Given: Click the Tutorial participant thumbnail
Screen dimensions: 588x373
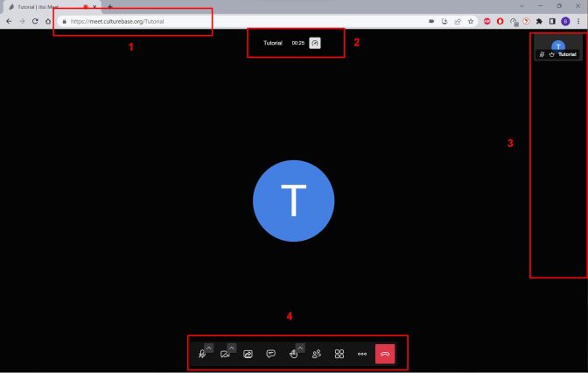Looking at the screenshot, I should (x=558, y=48).
